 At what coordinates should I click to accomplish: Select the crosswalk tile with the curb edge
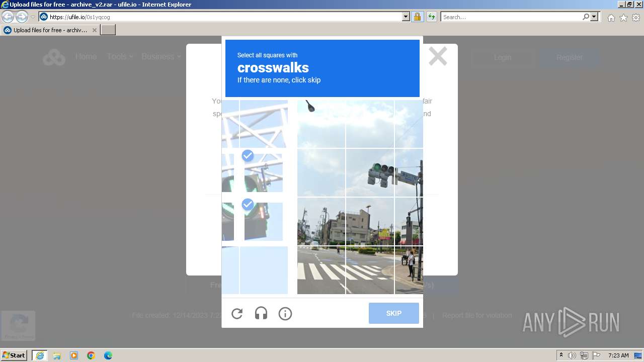coord(370,270)
